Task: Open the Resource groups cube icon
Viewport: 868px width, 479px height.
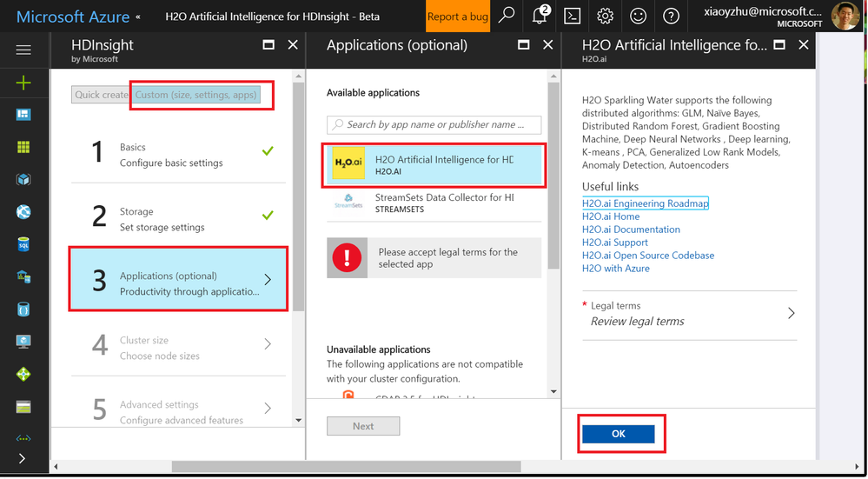Action: (23, 179)
